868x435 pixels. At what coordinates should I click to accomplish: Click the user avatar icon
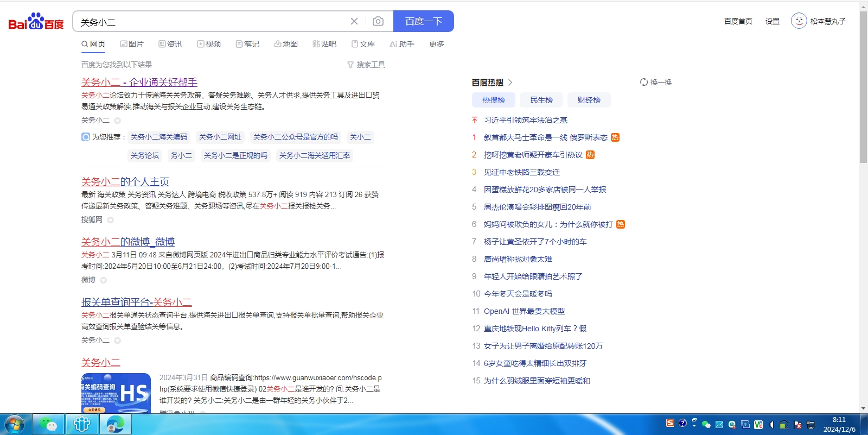(x=799, y=21)
